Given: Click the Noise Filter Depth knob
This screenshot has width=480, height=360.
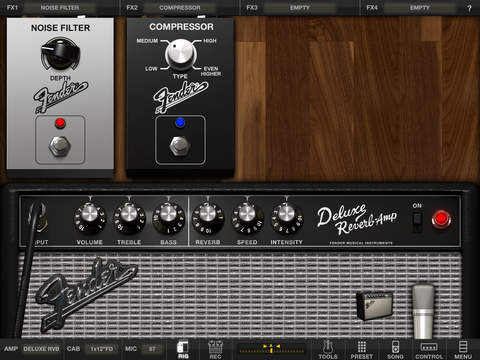Looking at the screenshot, I should coord(60,54).
